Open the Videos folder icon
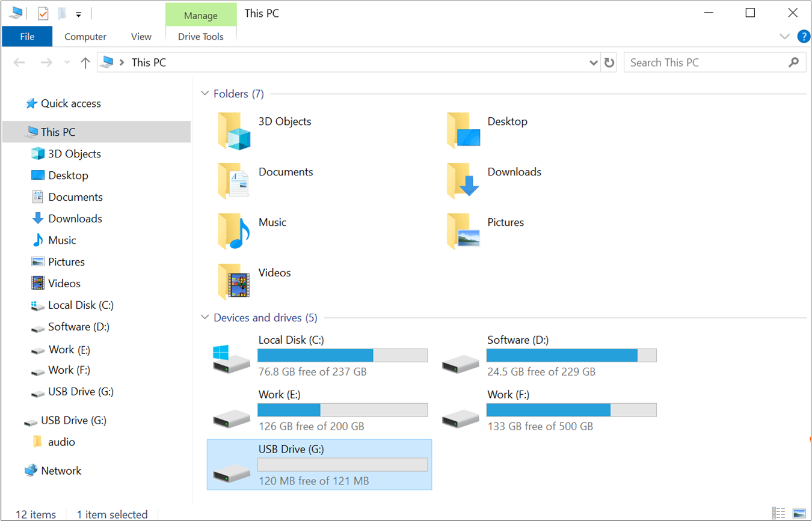The height and width of the screenshot is (521, 812). click(233, 281)
